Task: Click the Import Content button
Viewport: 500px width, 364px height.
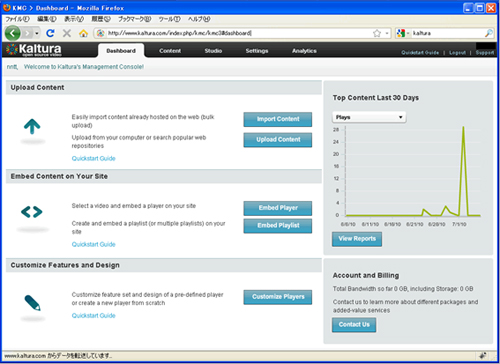Action: tap(278, 119)
